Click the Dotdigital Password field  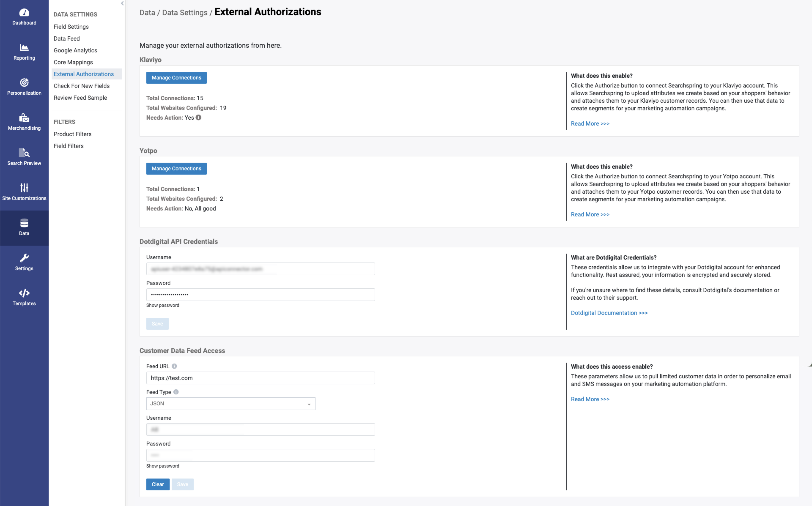[260, 295]
